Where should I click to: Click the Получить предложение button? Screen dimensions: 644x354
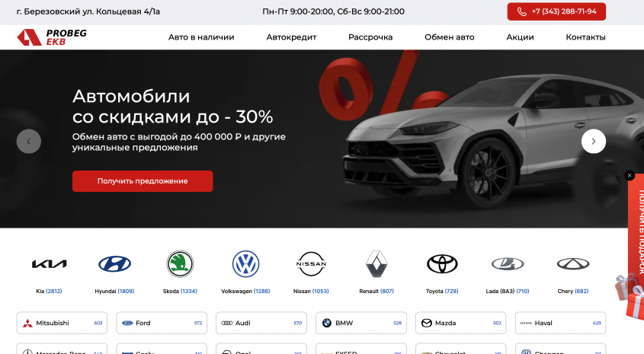[x=143, y=181]
